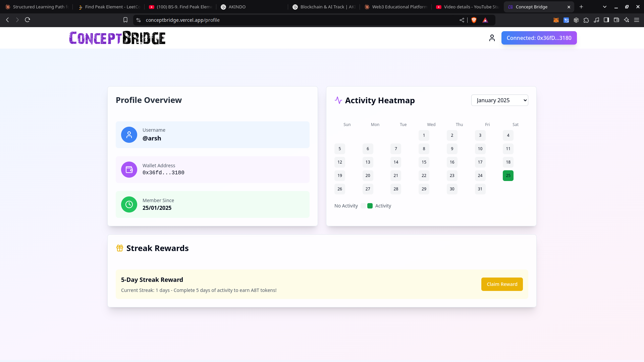Viewport: 644px width, 362px height.
Task: Expand the tab list chevron in title bar
Action: [x=604, y=7]
